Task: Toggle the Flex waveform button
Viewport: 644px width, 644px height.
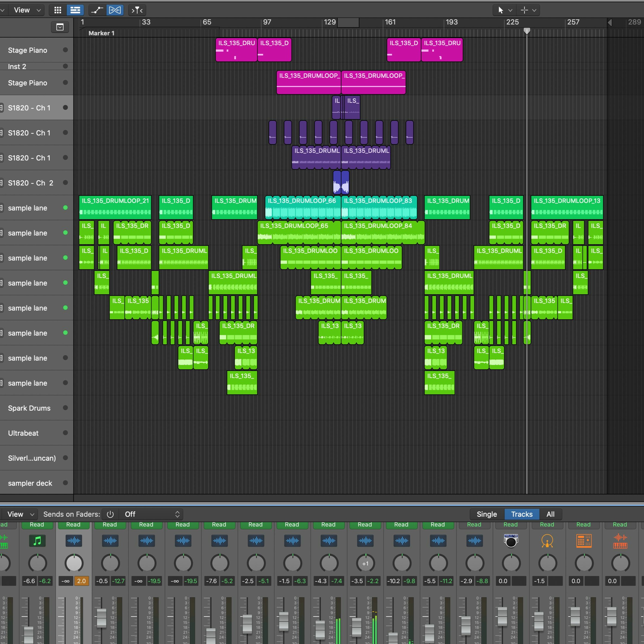Action: click(x=115, y=10)
